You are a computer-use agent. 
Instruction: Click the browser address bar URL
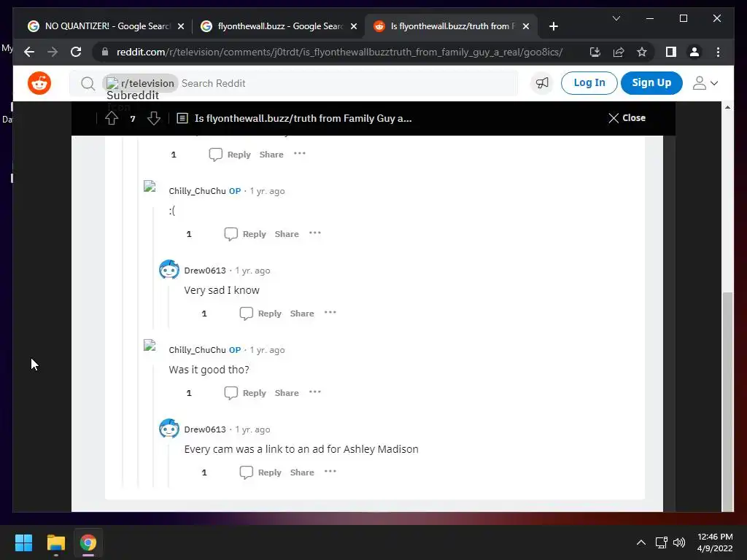point(339,52)
